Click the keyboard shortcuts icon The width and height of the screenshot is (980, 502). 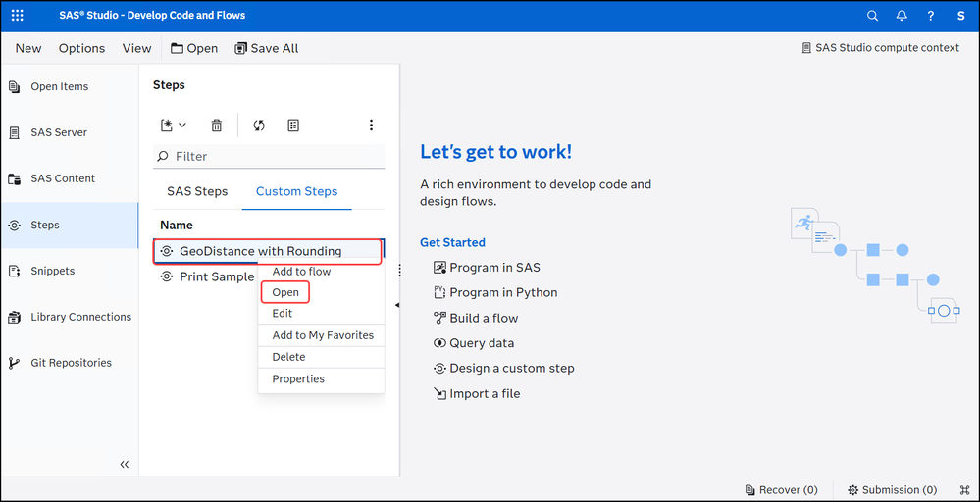963,490
